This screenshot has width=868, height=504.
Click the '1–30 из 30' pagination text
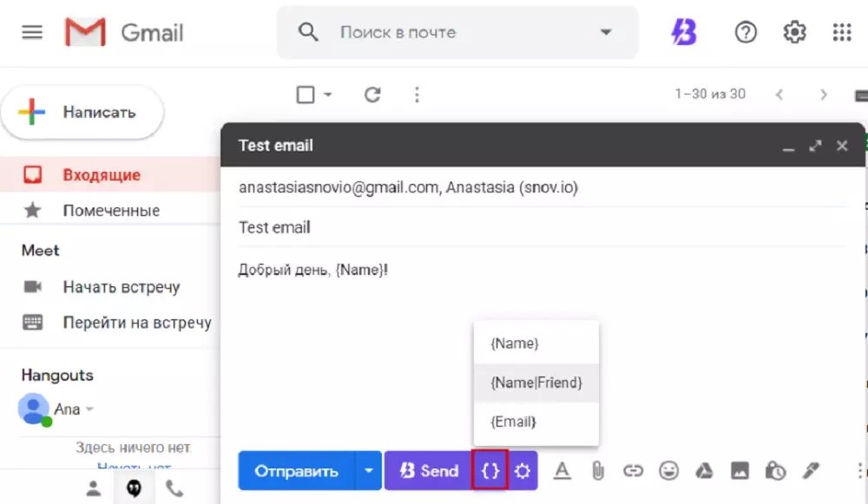(710, 94)
